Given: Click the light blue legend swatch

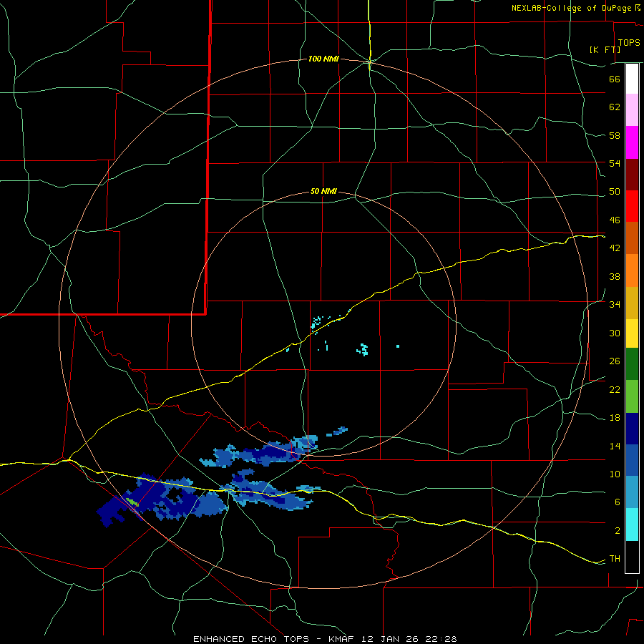Looking at the screenshot, I should pyautogui.click(x=632, y=492).
